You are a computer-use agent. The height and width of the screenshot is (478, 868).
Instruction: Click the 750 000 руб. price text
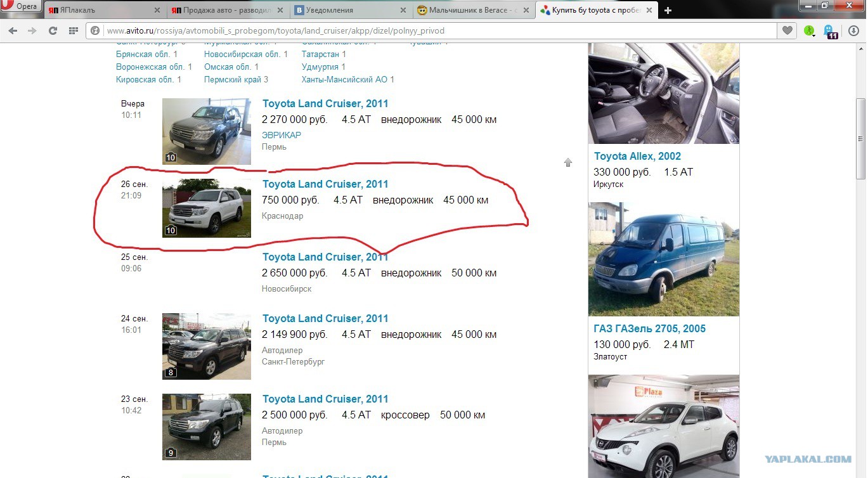pyautogui.click(x=290, y=200)
